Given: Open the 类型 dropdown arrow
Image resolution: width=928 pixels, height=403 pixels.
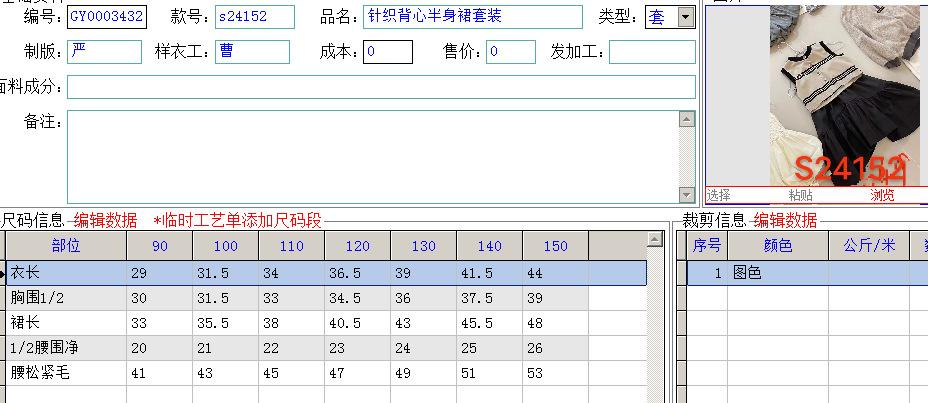Looking at the screenshot, I should (685, 17).
